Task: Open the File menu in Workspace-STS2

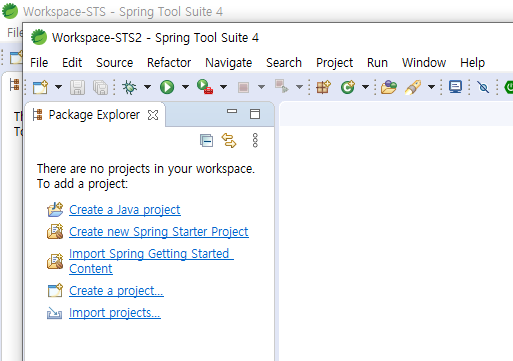Action: (39, 63)
